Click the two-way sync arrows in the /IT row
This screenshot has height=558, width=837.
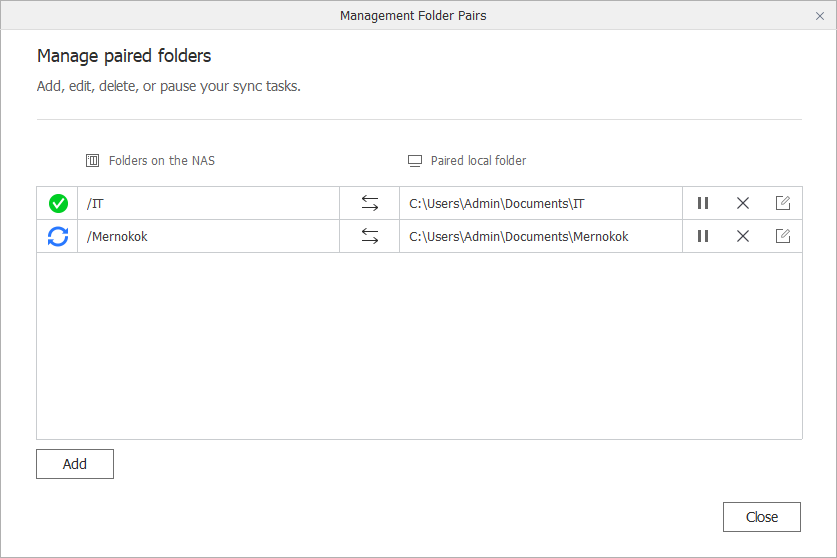click(x=370, y=203)
